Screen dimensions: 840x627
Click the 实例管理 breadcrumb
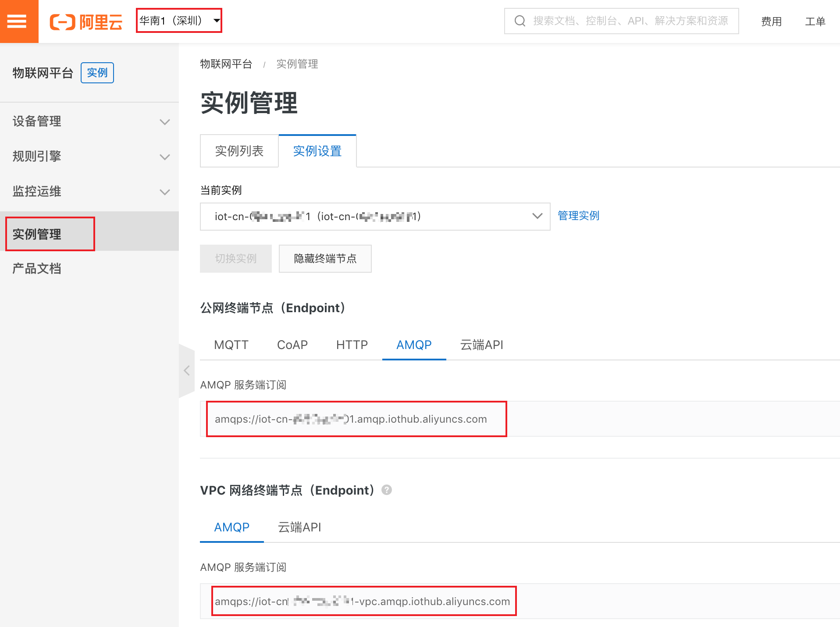[297, 64]
